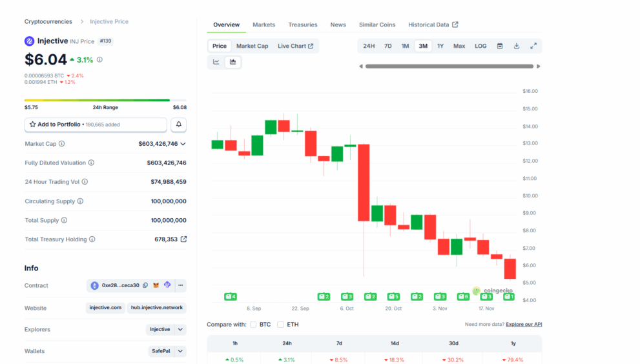Click the price alert bell icon
This screenshot has height=364, width=640.
[178, 125]
